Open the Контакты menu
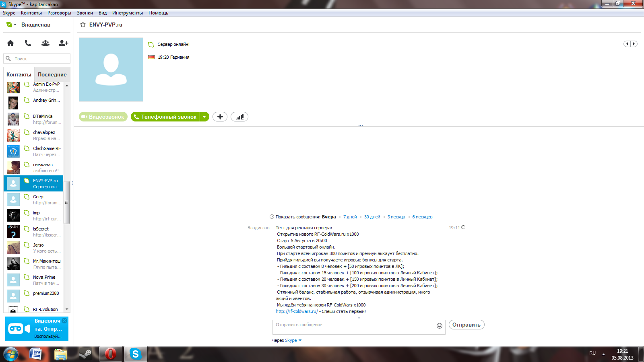Screen dimensions: 644x362 coord(31,13)
